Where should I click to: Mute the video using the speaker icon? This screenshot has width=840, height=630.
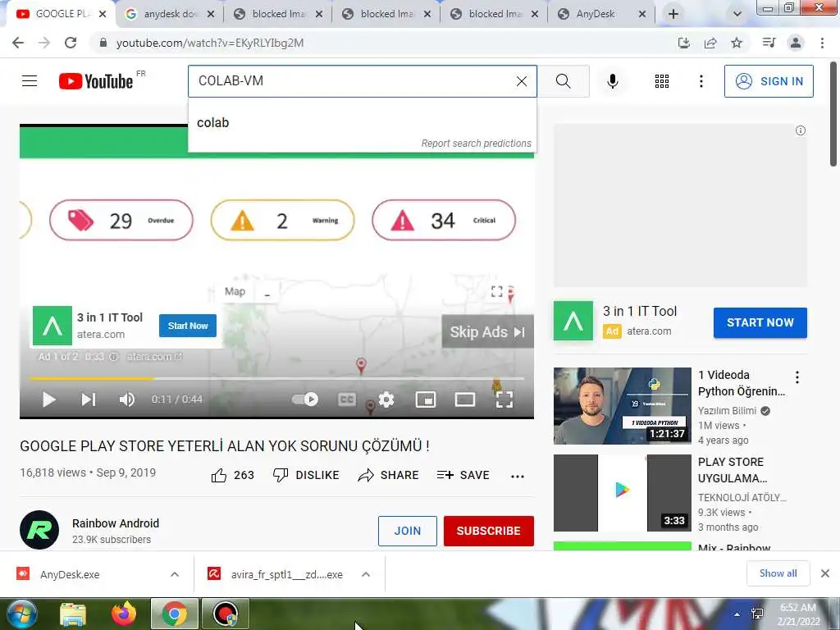(x=126, y=399)
